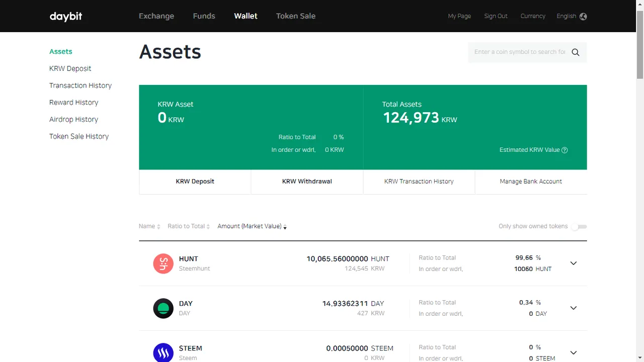Viewport: 644px width, 362px height.
Task: Click the KRW Deposit button
Action: pyautogui.click(x=195, y=182)
